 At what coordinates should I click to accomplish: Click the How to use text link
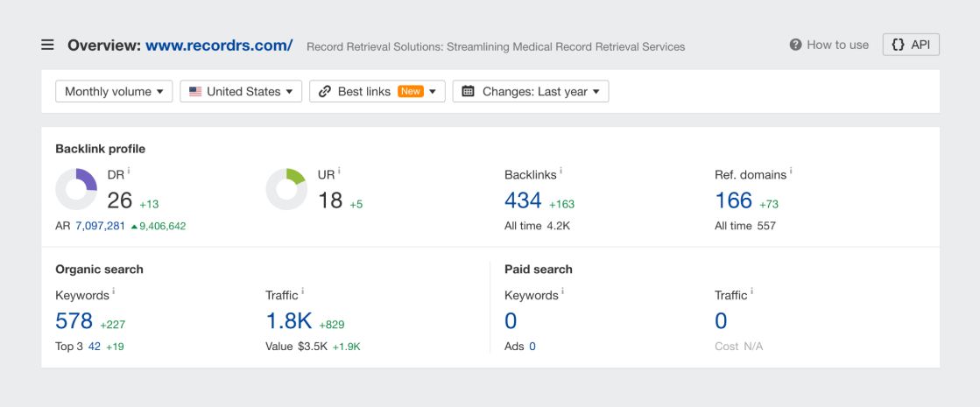[x=837, y=45]
